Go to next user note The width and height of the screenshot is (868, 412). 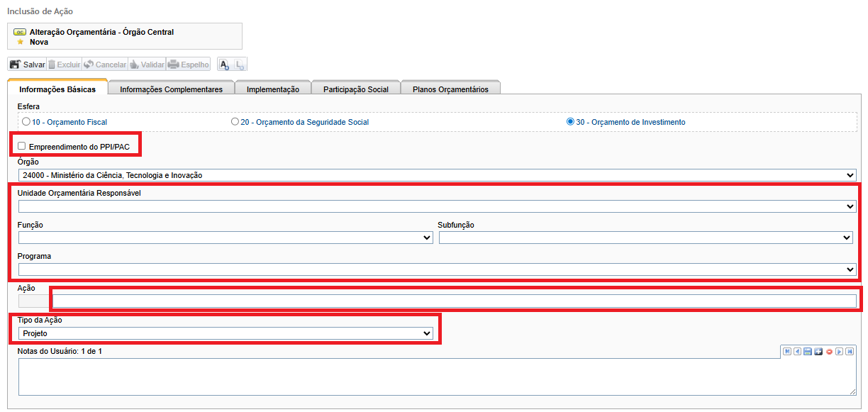(839, 351)
